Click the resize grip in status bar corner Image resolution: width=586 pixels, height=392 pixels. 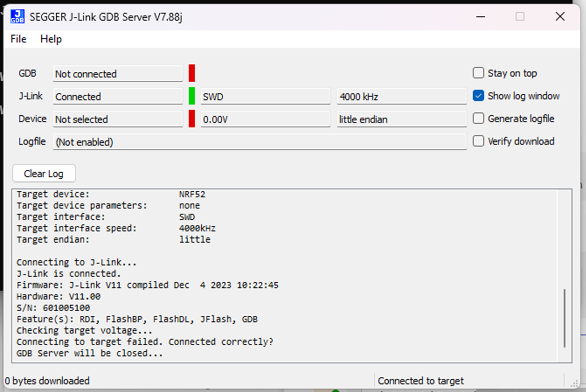click(x=574, y=383)
